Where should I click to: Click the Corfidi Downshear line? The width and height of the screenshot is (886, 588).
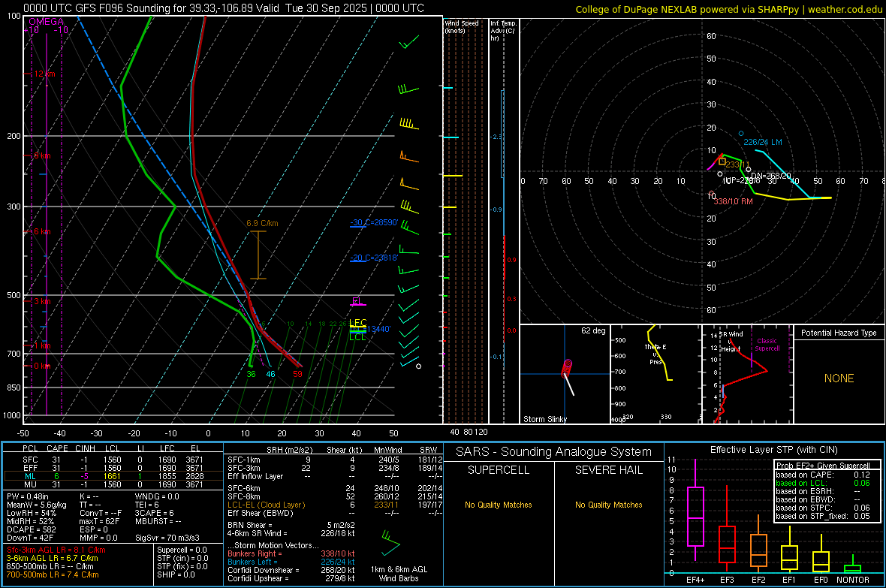tap(291, 570)
